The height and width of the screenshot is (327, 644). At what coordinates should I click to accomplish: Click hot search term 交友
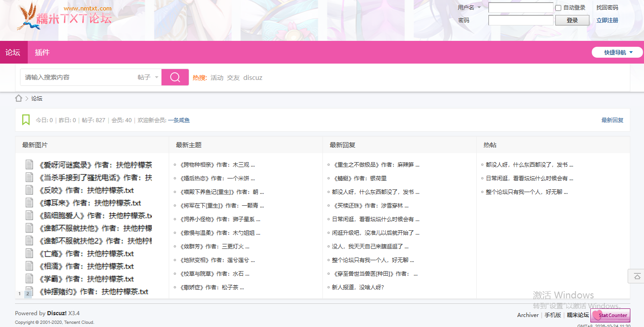(x=233, y=78)
